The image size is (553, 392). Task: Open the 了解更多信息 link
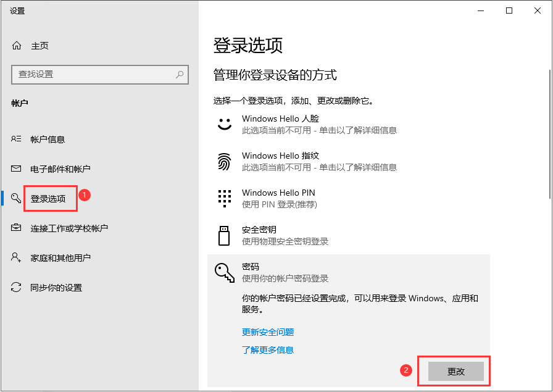(x=268, y=349)
